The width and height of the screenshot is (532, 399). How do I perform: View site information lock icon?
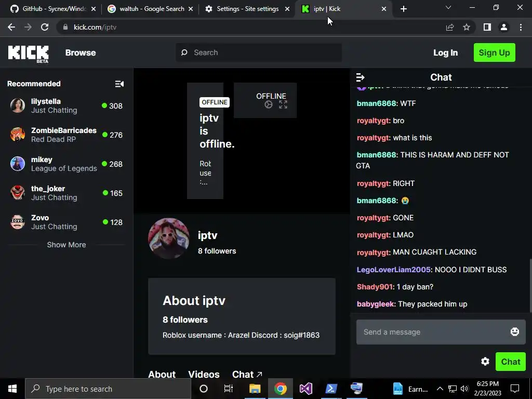click(x=65, y=27)
